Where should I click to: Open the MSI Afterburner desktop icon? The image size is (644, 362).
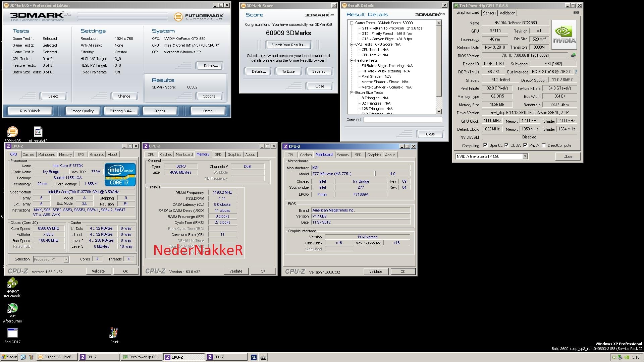coord(12,308)
